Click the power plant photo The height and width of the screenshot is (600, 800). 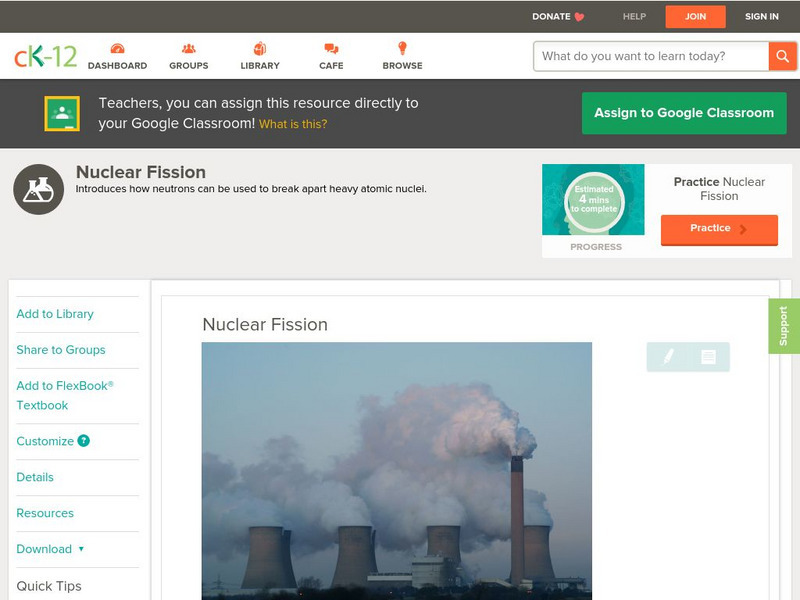point(397,471)
